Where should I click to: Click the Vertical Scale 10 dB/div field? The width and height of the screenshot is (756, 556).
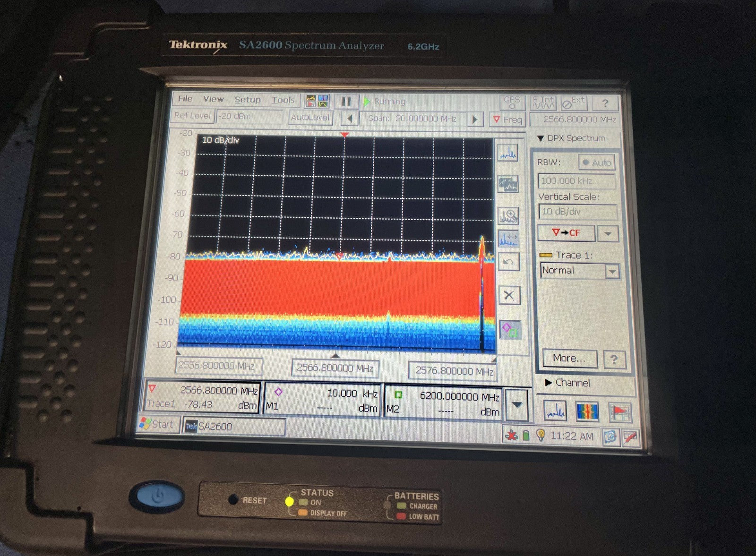click(x=577, y=212)
